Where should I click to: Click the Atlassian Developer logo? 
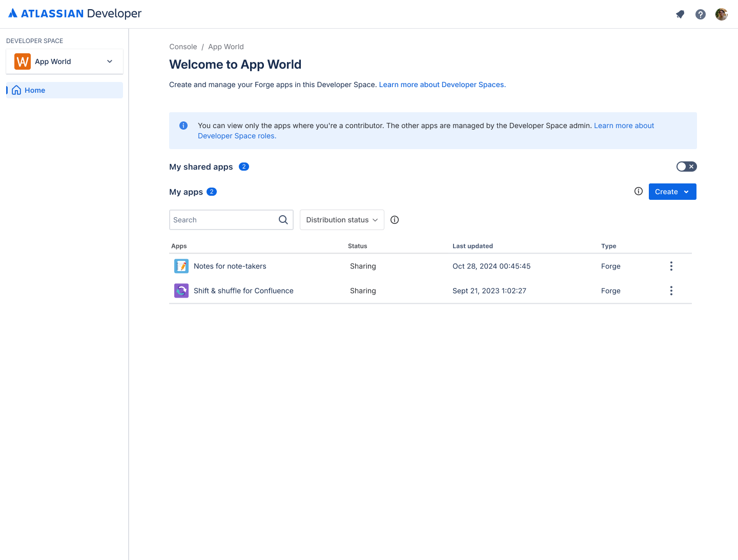(x=75, y=14)
